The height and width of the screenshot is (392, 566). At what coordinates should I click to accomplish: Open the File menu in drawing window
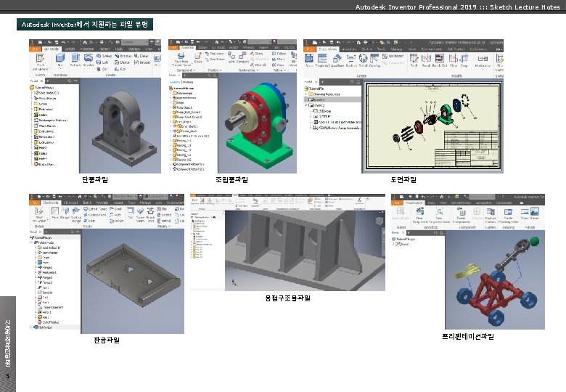point(309,49)
